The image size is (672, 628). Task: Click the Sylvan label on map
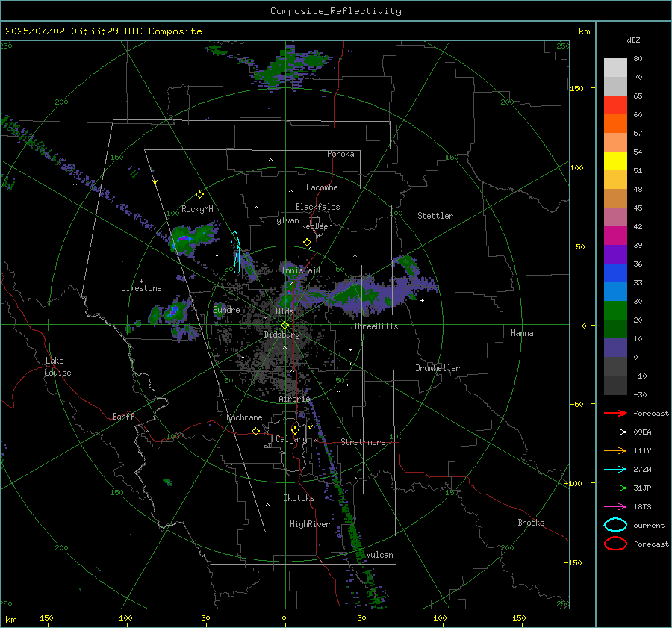point(285,220)
